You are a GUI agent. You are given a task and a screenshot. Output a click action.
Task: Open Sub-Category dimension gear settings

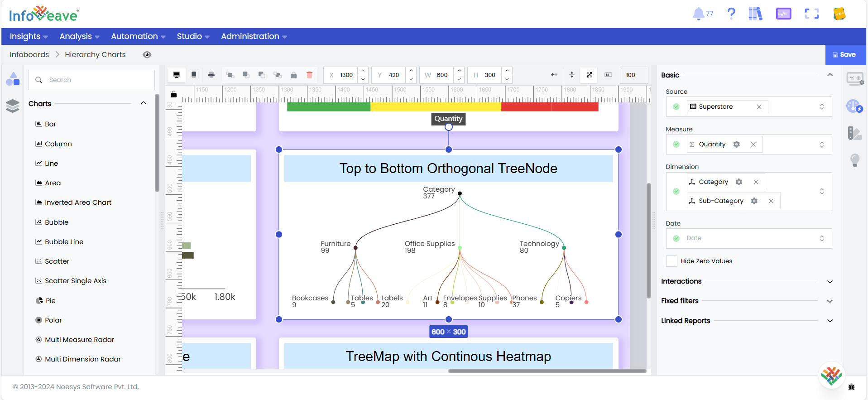pos(754,201)
